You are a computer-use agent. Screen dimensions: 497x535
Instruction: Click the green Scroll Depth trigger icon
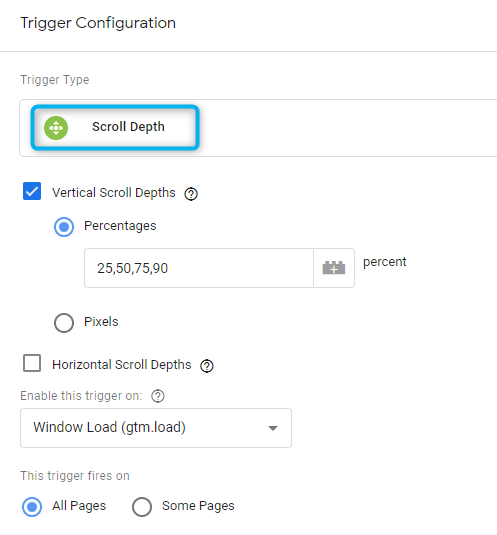(56, 128)
